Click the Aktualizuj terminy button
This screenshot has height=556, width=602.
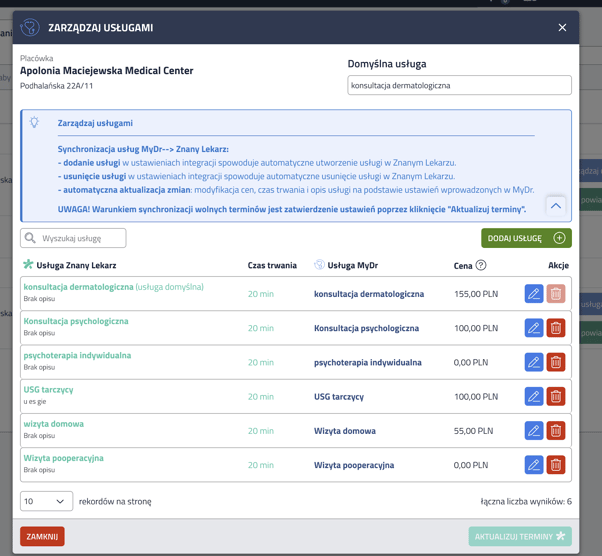click(520, 536)
